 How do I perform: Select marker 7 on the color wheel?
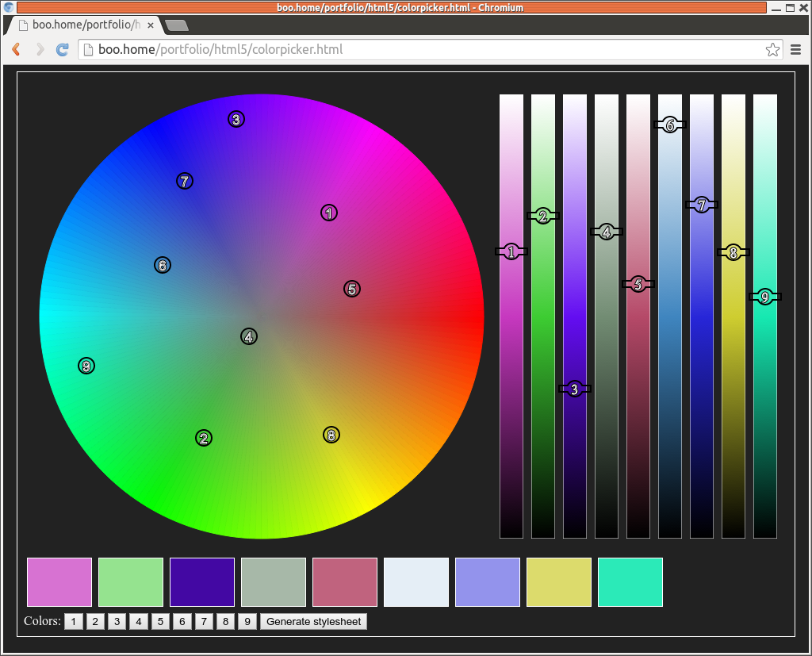click(184, 181)
